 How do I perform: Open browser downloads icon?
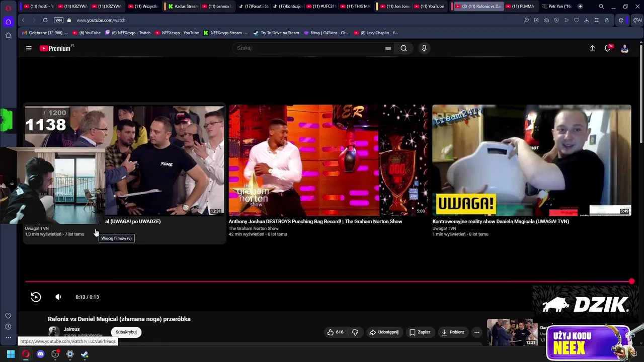587,20
